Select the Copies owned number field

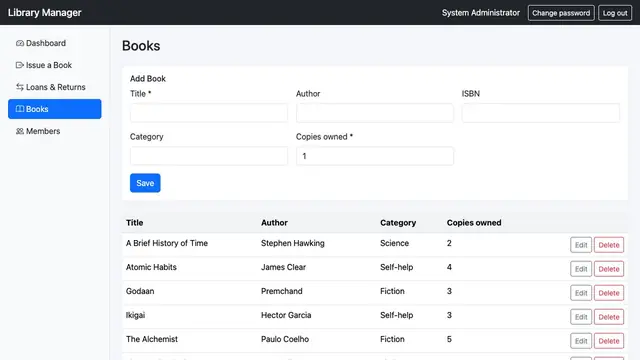click(x=375, y=156)
